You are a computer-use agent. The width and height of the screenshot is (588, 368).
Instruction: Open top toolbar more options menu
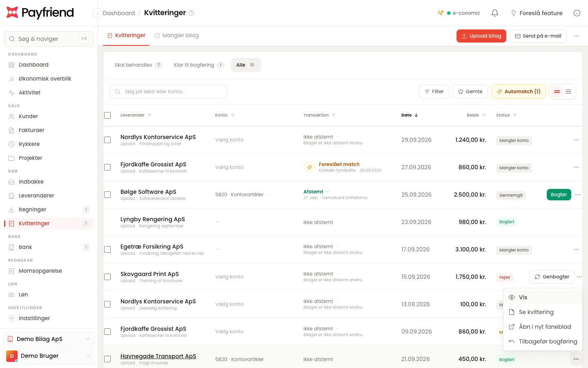577,36
